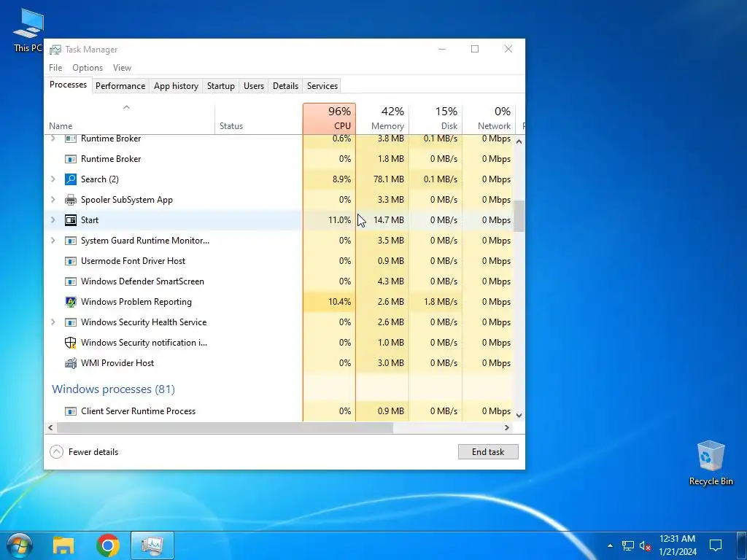Click the 78.1 MB memory value
Image resolution: width=747 pixels, height=560 pixels.
pos(389,179)
